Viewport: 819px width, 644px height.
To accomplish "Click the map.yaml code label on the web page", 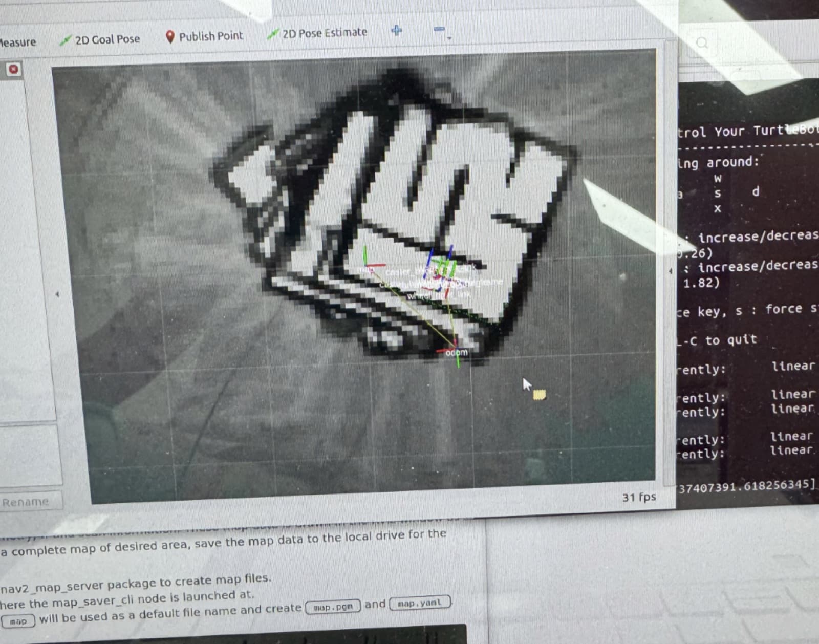I will [x=420, y=603].
